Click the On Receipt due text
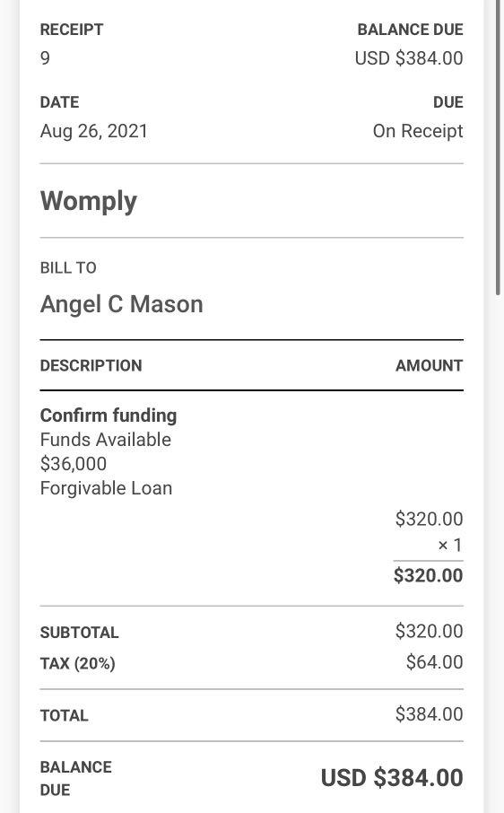The height and width of the screenshot is (813, 504). click(x=418, y=131)
